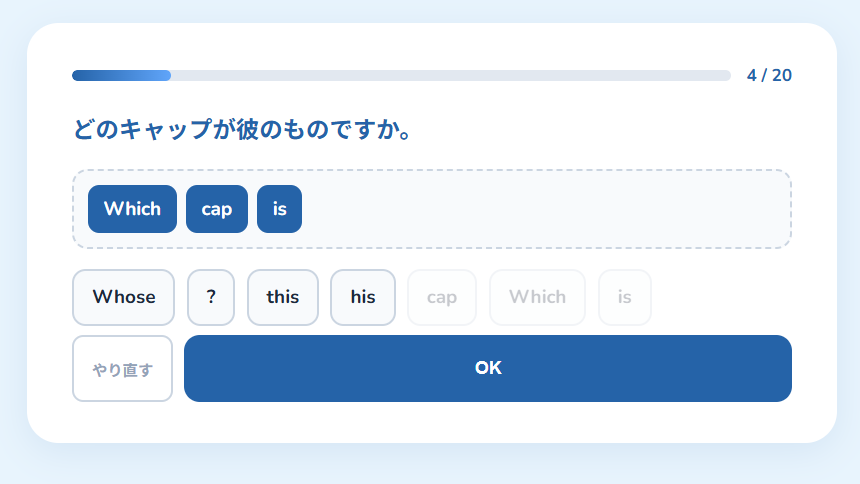Click the Japanese question sentence
This screenshot has width=860, height=484.
pyautogui.click(x=242, y=130)
